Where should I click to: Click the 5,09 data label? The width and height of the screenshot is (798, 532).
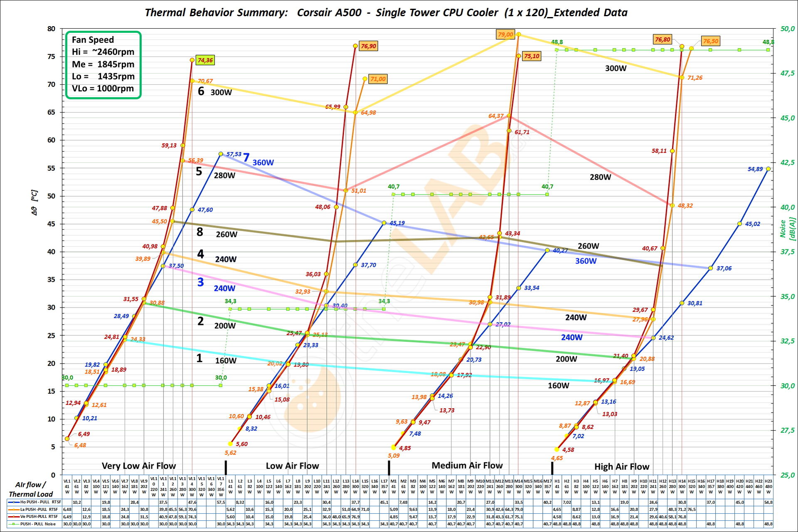pyautogui.click(x=394, y=456)
